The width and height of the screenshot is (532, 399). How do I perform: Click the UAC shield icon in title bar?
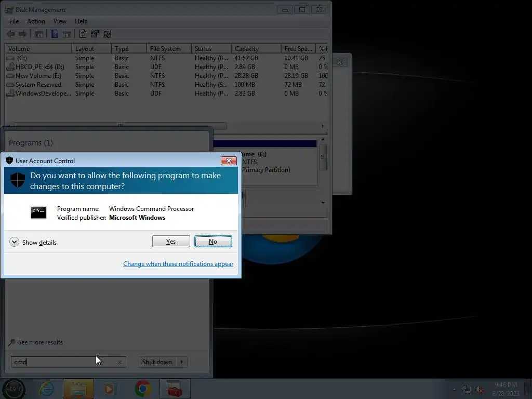pyautogui.click(x=9, y=161)
